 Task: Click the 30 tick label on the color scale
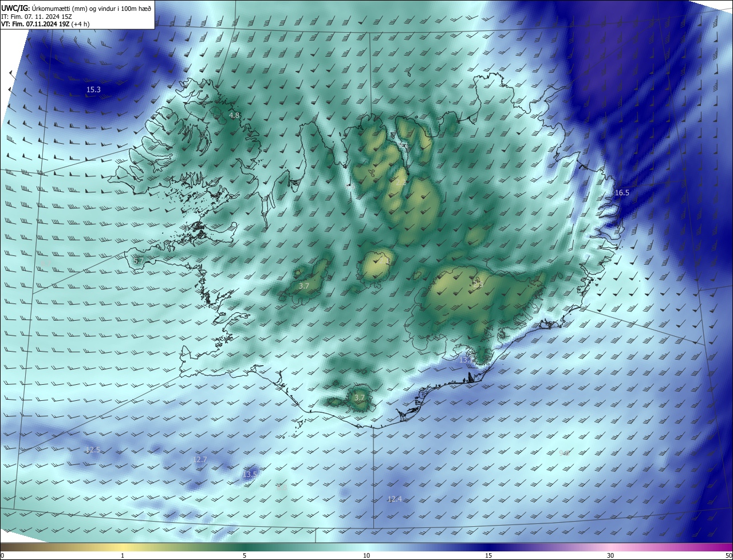610,556
